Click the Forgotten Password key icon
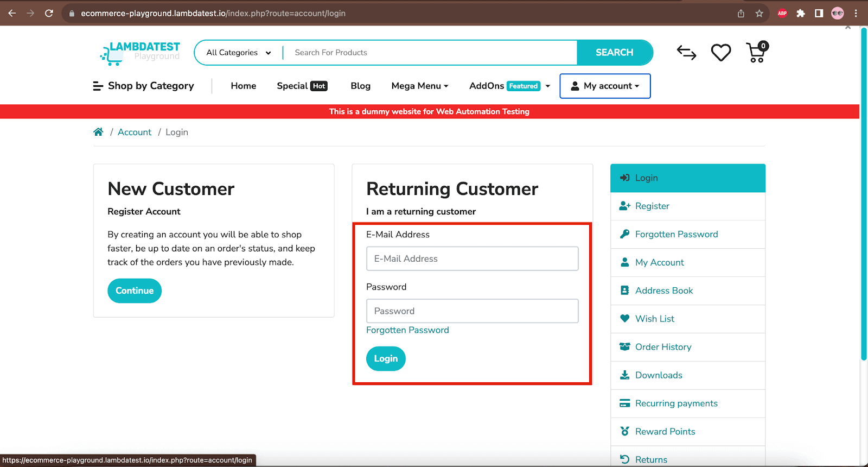The height and width of the screenshot is (467, 868). pos(625,234)
